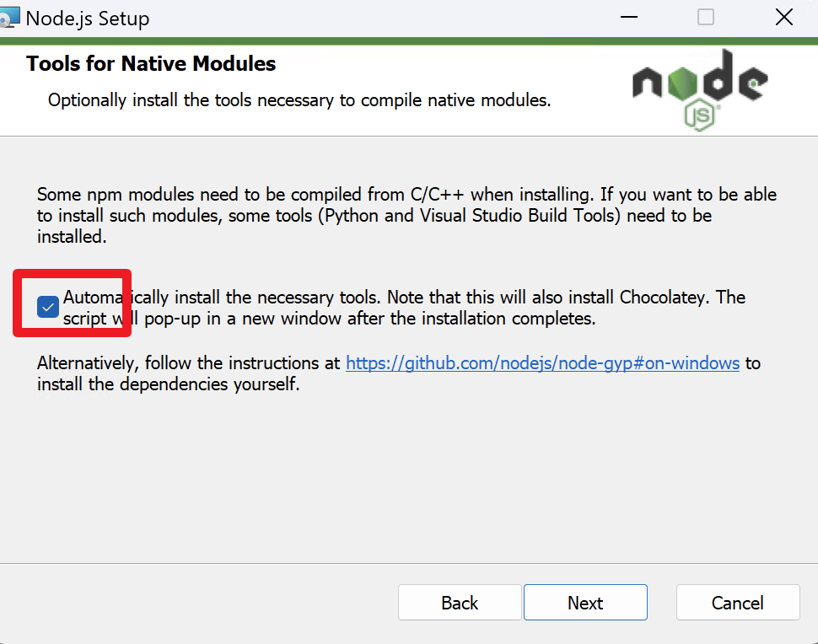The image size is (818, 644).
Task: Click the 'install the dependencies yourself' text
Action: [x=168, y=385]
